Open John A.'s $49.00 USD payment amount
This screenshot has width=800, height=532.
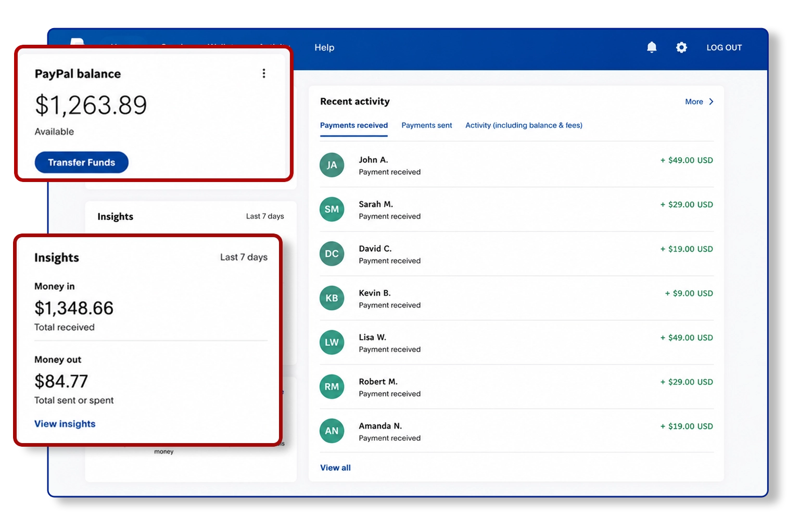click(x=687, y=160)
